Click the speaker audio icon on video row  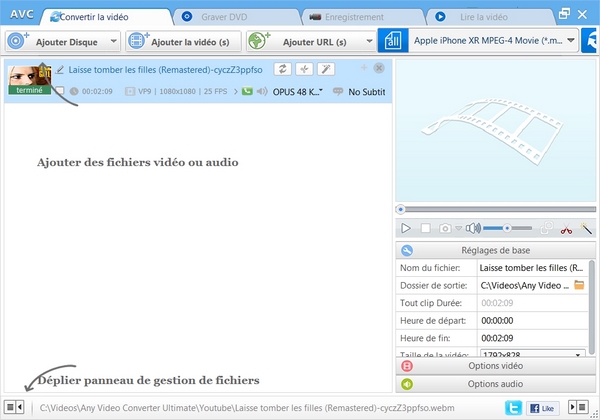tap(262, 91)
